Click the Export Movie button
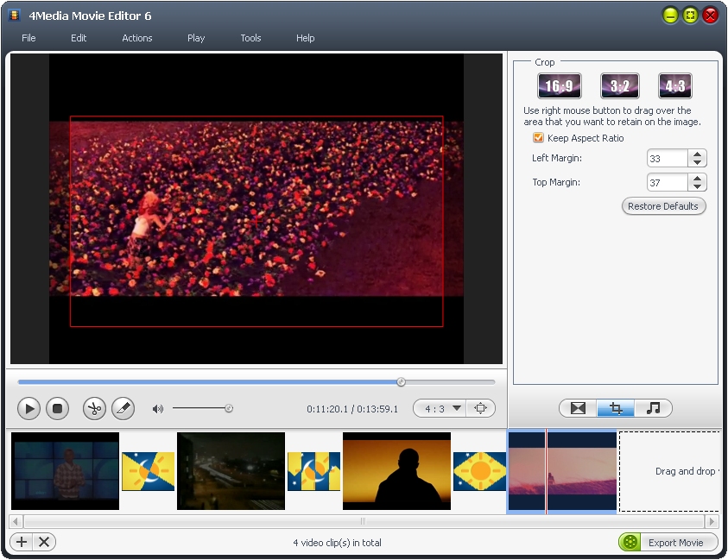728x560 pixels. (668, 542)
